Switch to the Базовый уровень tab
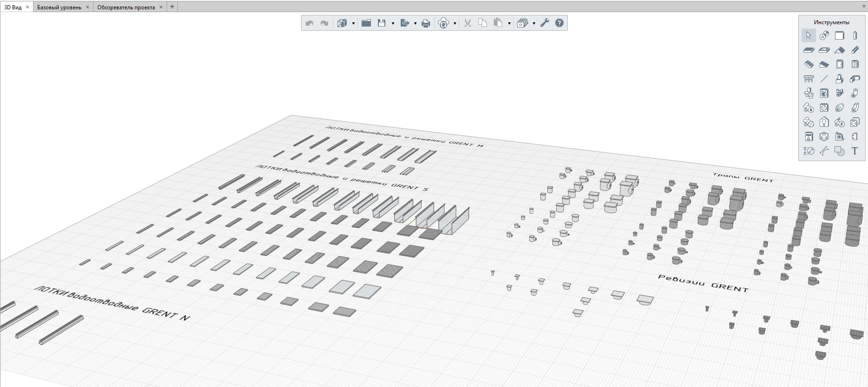 (59, 7)
